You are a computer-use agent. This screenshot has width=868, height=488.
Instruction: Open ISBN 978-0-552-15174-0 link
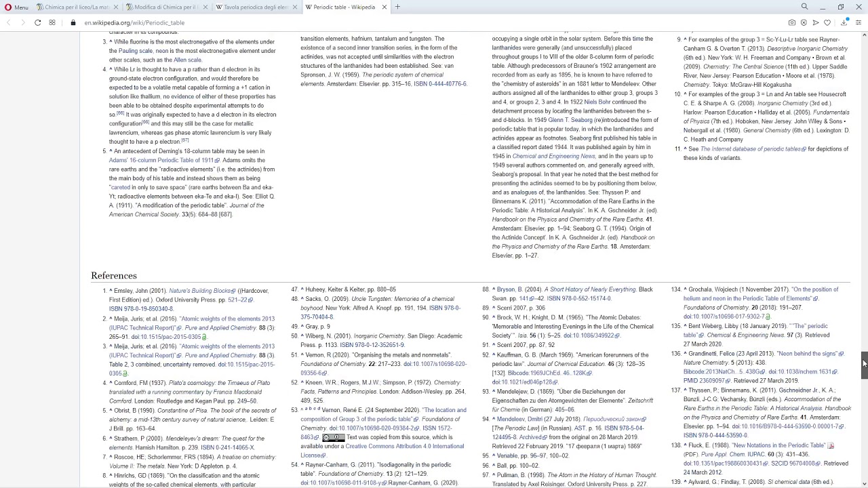[579, 298]
